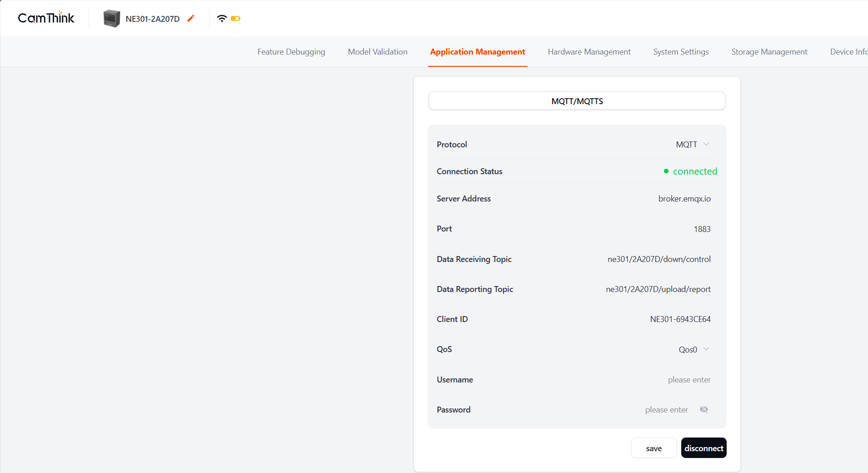
Task: Toggle password visibility in the Password row
Action: (703, 409)
